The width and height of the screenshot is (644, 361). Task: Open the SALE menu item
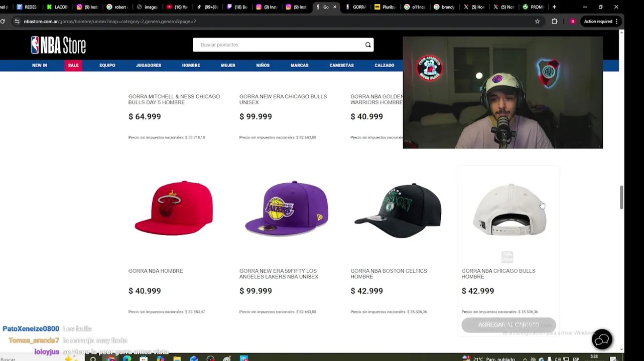click(x=73, y=65)
